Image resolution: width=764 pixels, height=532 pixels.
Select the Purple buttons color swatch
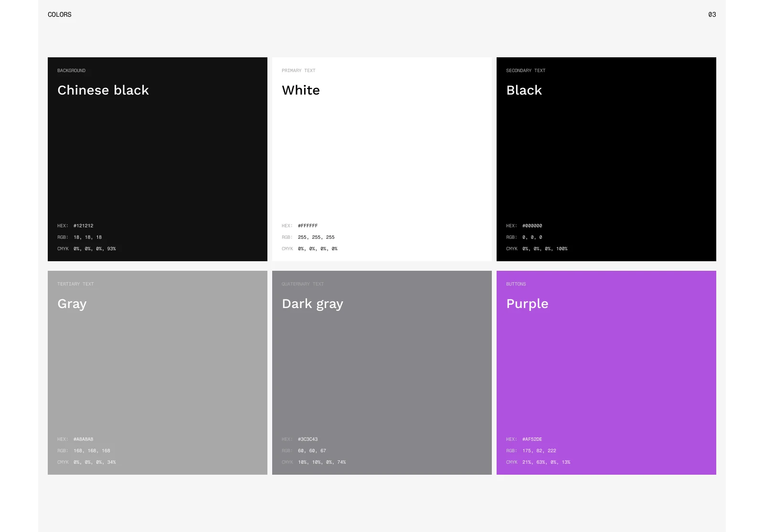pyautogui.click(x=606, y=372)
